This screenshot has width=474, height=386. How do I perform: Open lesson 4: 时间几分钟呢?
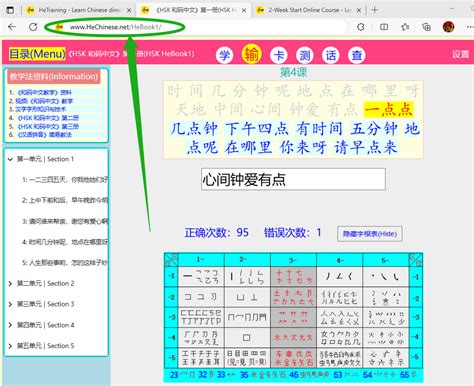click(x=65, y=242)
